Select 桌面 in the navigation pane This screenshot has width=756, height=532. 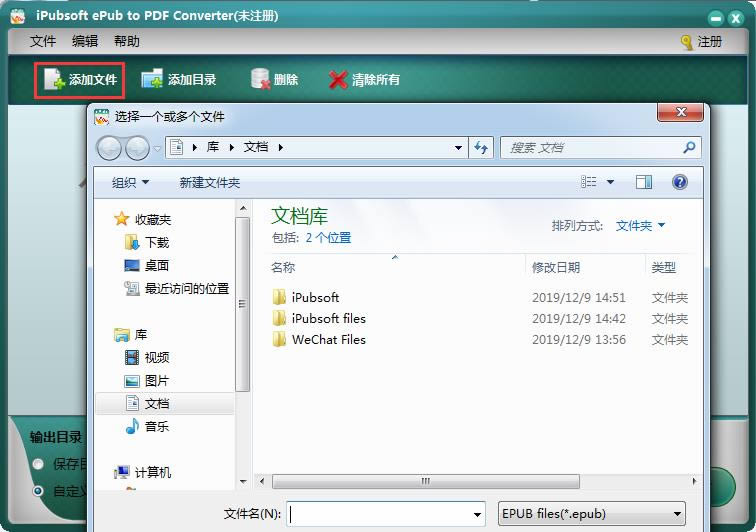(147, 265)
